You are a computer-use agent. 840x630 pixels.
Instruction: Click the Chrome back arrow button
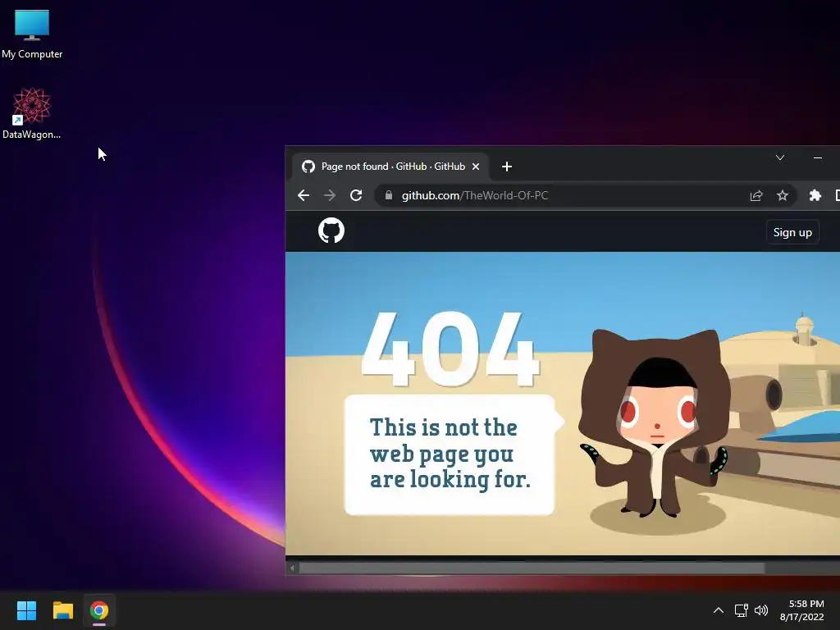point(304,195)
